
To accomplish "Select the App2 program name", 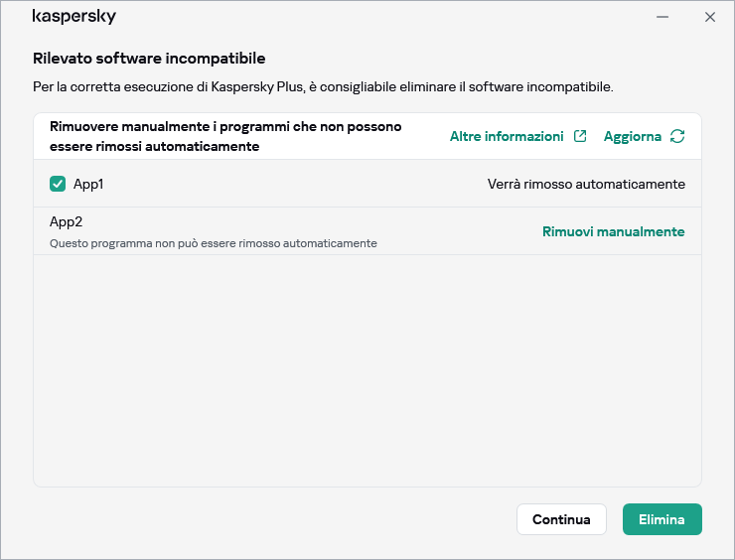I will coord(66,221).
